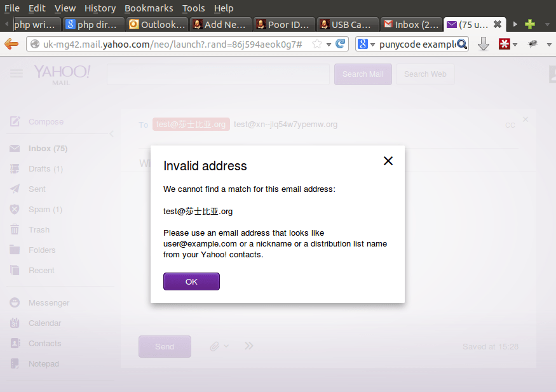Toggle the hamburger menu next to Yahoo logo
Screen dimensions: 556x392
click(x=17, y=73)
